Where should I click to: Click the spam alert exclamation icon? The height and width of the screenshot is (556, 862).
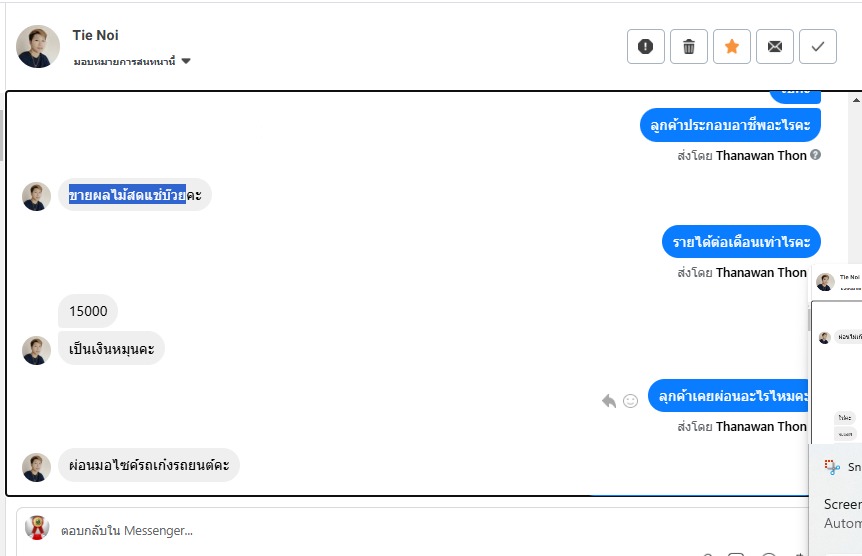point(646,46)
